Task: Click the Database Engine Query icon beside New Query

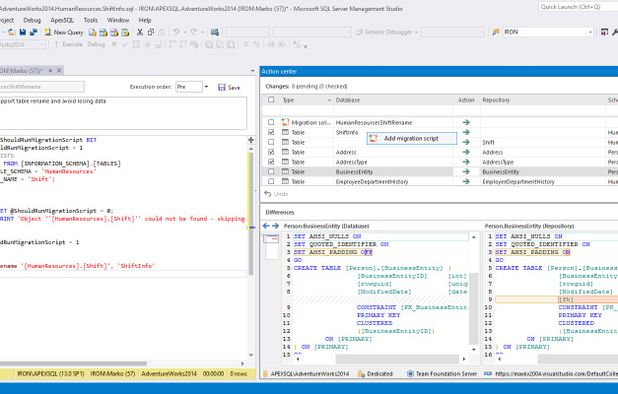Action: click(x=93, y=32)
